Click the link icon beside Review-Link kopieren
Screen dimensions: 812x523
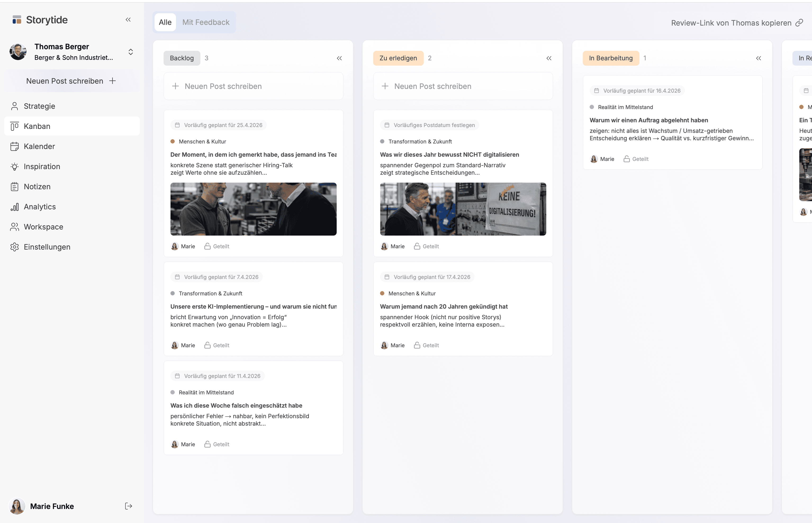(800, 23)
